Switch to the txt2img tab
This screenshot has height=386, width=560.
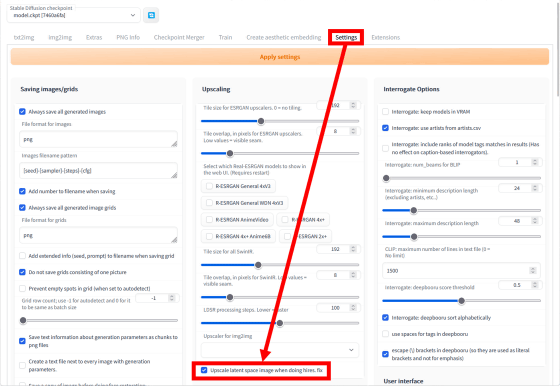24,37
